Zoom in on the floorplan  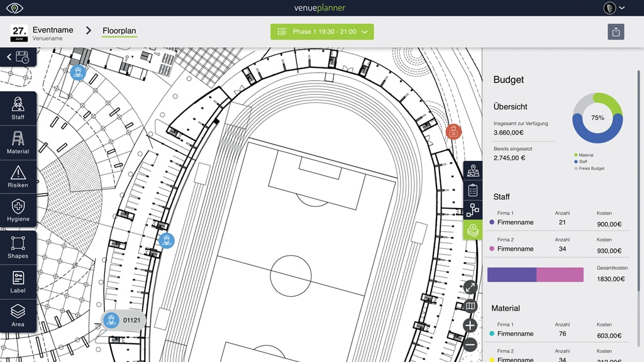pyautogui.click(x=470, y=326)
